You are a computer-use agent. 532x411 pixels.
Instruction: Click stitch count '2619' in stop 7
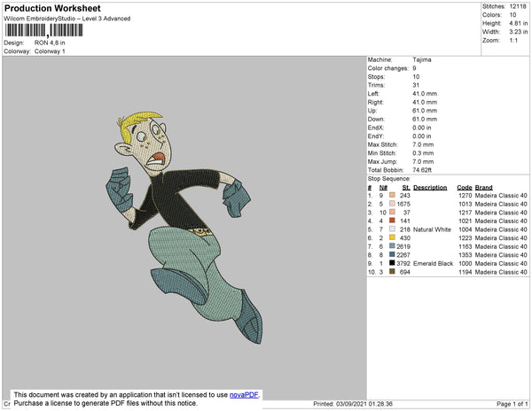[x=403, y=246]
